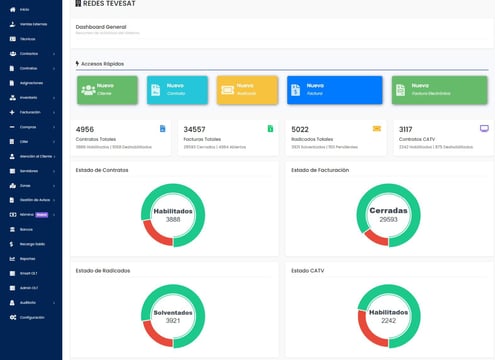This screenshot has width=503, height=360.
Task: Expand the Inventario submenu chevron
Action: tap(54, 98)
